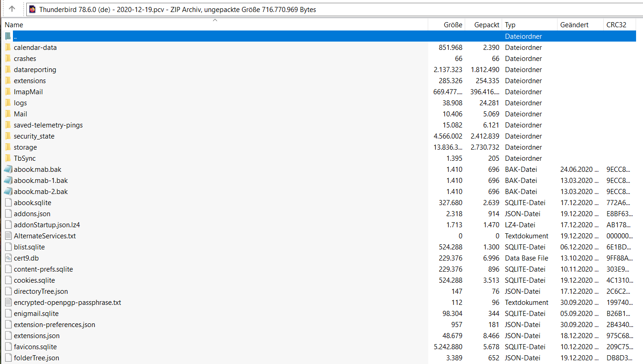The image size is (643, 364).
Task: Click the Typ column header
Action: [510, 25]
